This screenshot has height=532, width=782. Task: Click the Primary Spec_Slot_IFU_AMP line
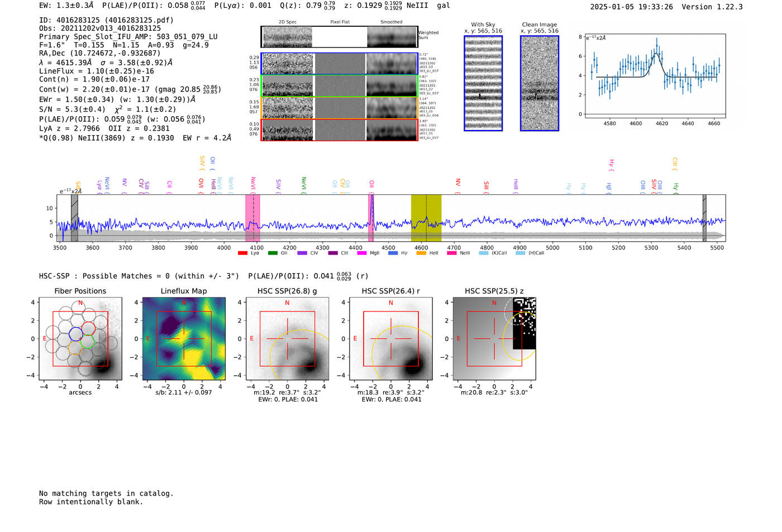pyautogui.click(x=128, y=37)
